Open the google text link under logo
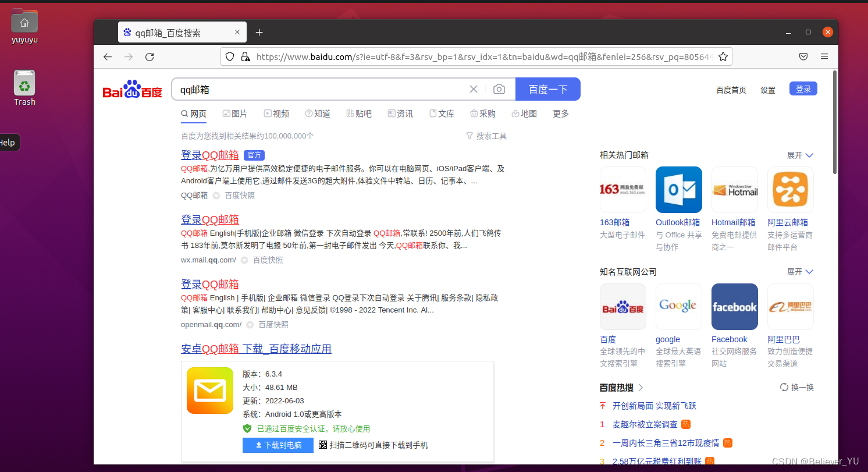The height and width of the screenshot is (472, 868). click(668, 339)
